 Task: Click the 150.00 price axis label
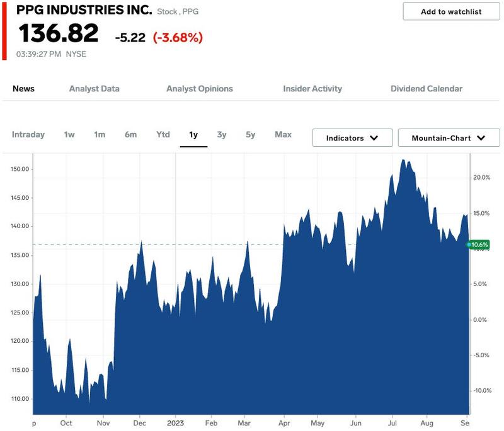coord(20,169)
